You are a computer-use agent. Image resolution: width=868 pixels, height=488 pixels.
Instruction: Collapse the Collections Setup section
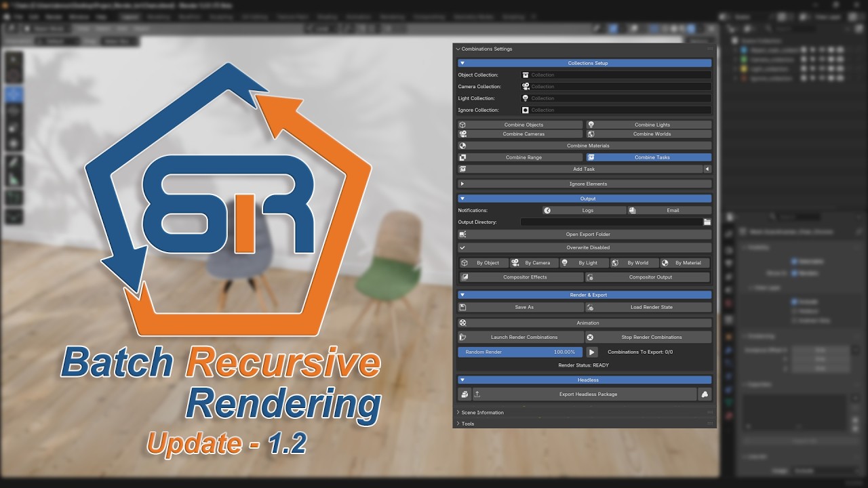coord(585,63)
